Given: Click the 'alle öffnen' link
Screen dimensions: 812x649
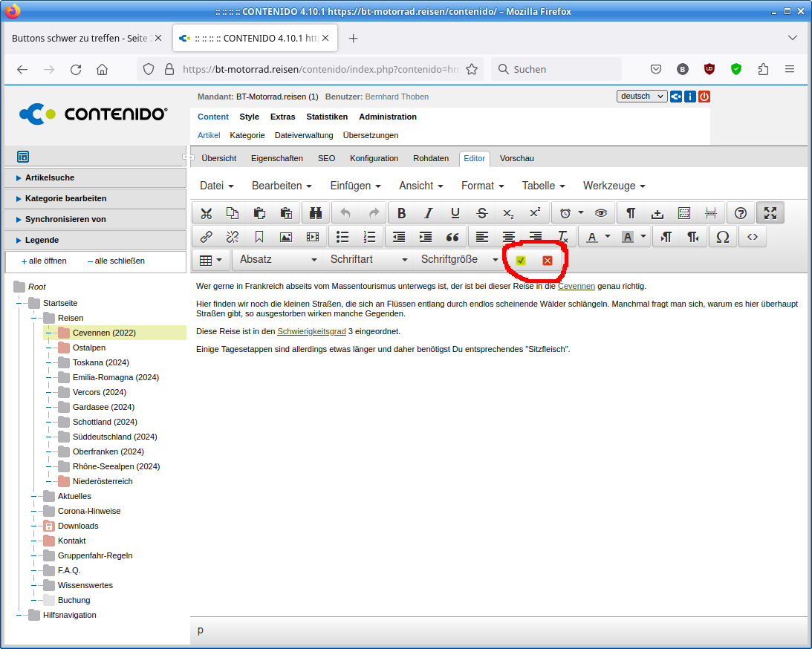Looking at the screenshot, I should click(47, 261).
